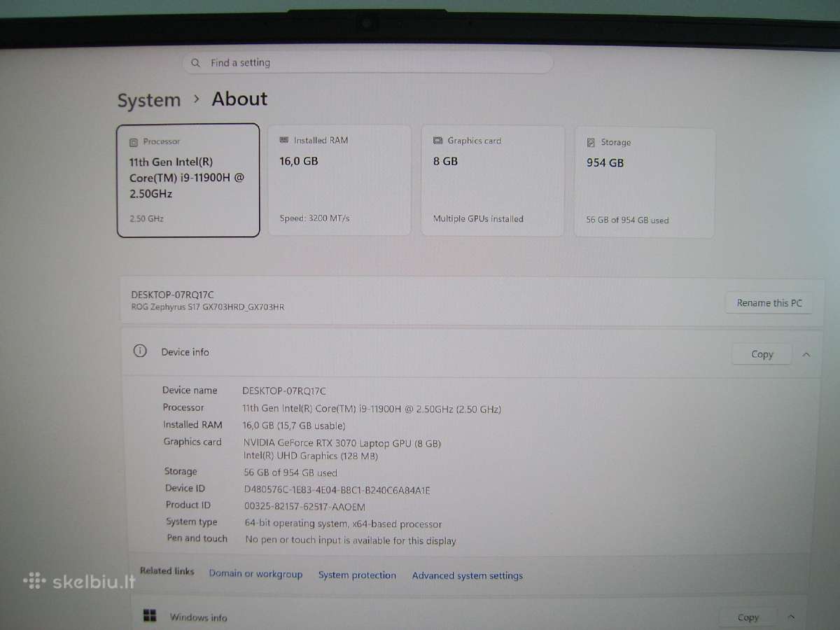840x630 pixels.
Task: Open System protection link
Action: (x=357, y=575)
